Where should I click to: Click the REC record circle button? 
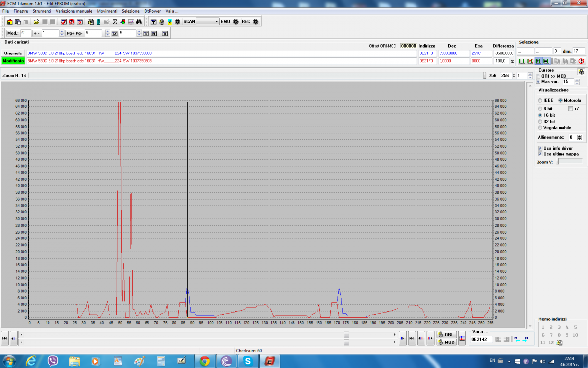point(256,22)
